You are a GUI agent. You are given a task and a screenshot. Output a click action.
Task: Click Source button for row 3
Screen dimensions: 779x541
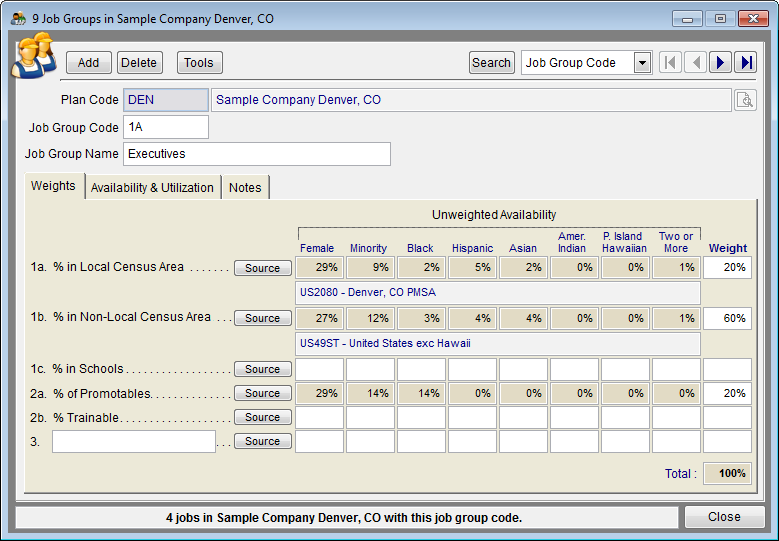263,441
